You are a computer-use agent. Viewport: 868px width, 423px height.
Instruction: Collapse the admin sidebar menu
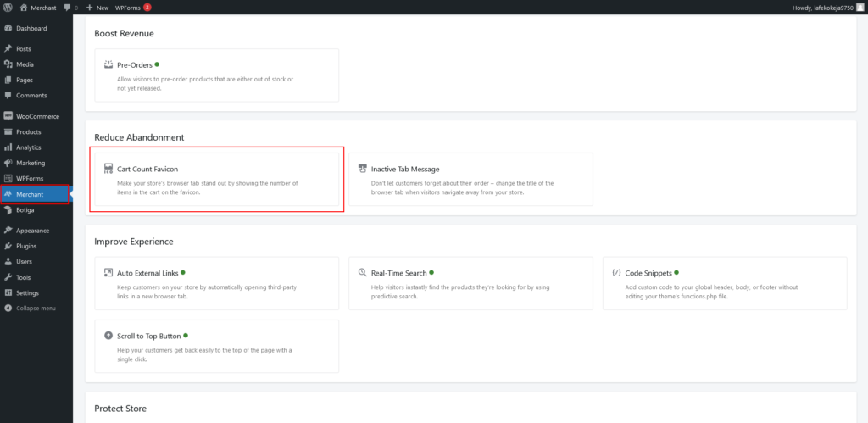coord(36,308)
